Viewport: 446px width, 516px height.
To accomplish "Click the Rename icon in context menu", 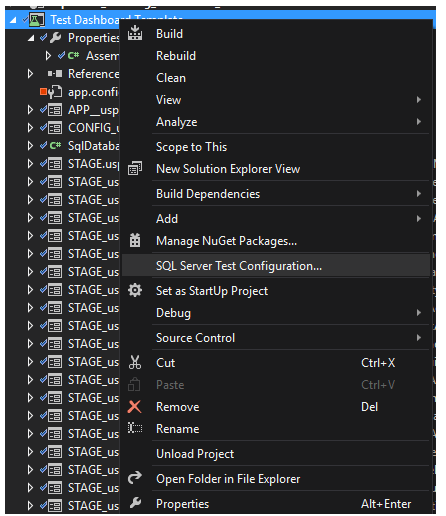I will click(135, 428).
